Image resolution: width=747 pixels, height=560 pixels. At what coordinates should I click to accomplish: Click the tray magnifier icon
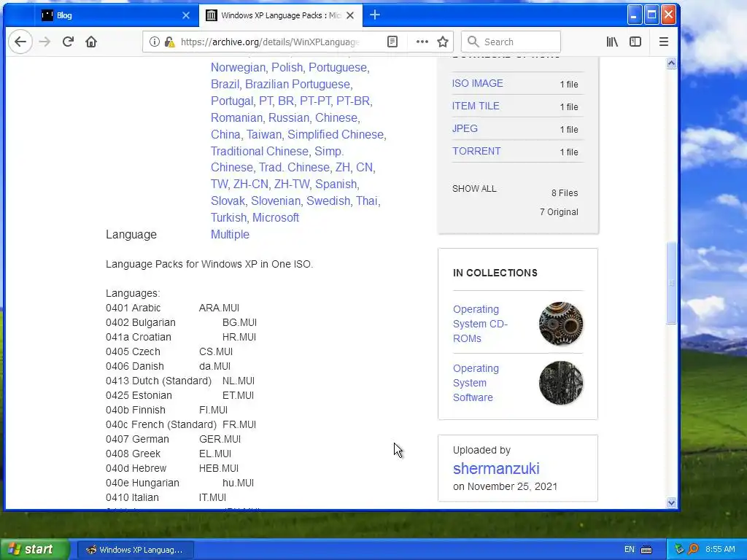[x=693, y=550]
